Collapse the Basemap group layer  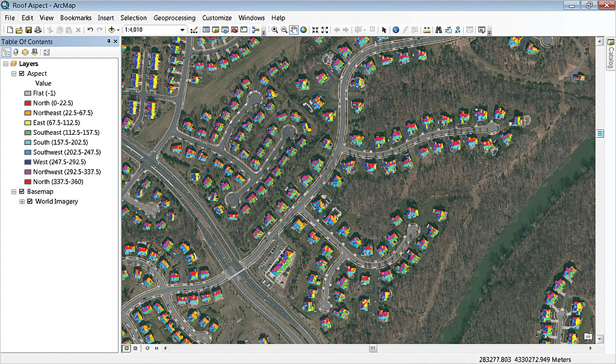point(14,191)
